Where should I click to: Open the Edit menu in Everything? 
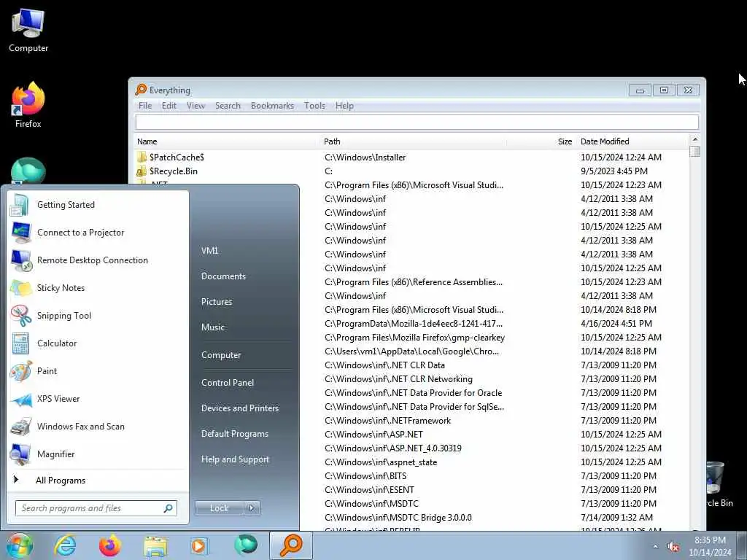tap(169, 106)
